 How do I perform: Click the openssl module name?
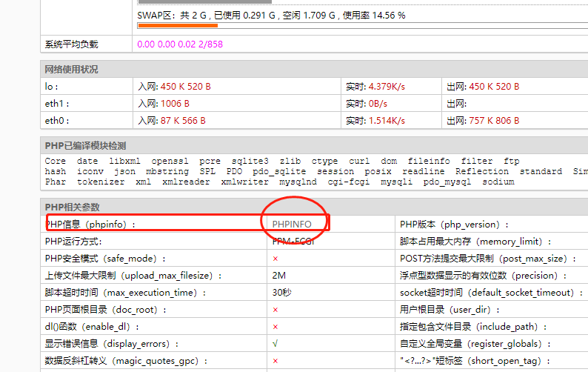(170, 161)
